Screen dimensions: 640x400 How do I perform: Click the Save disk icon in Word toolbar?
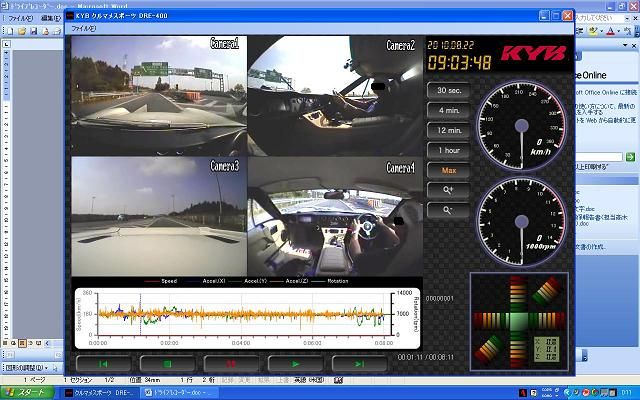[34, 31]
